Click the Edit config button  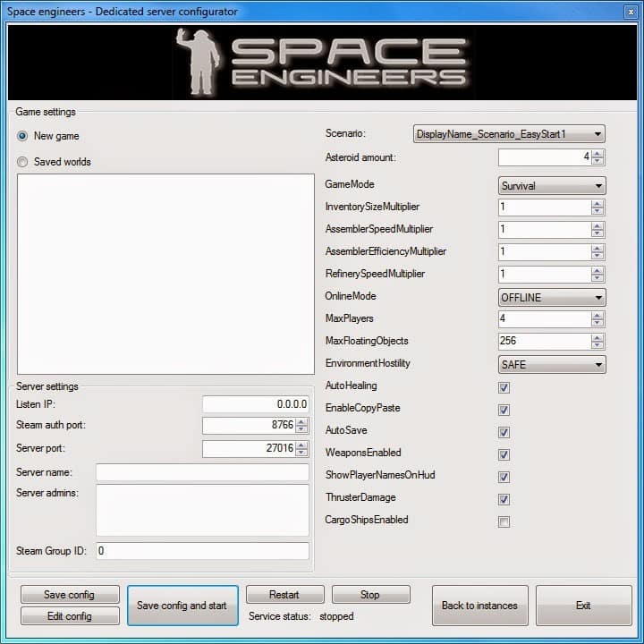point(70,615)
